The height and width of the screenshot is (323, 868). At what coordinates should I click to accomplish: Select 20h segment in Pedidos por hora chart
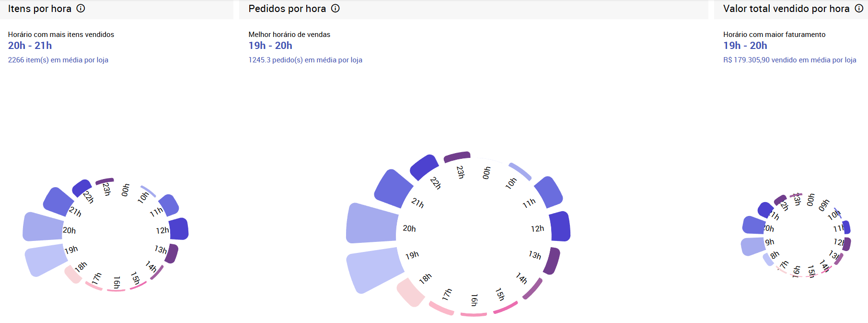372,223
